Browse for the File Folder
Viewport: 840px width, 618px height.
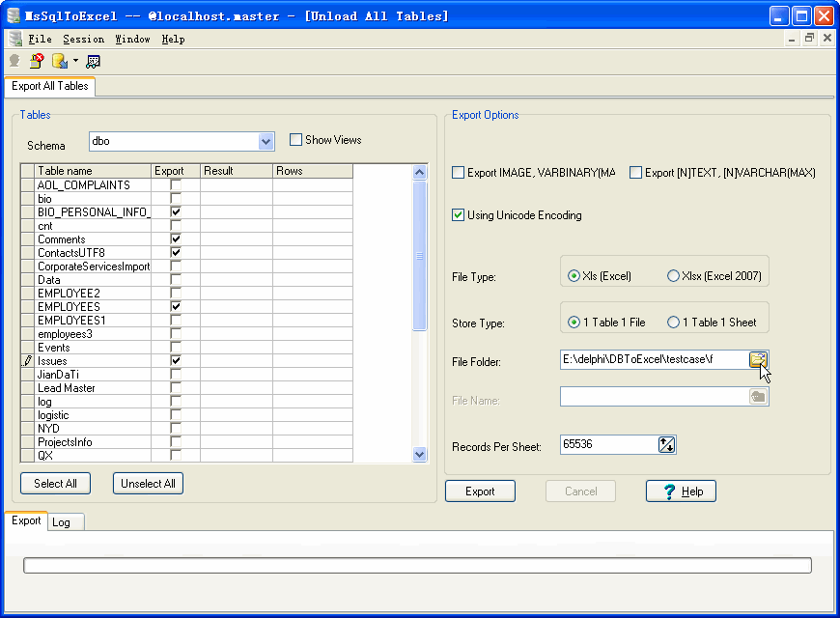(758, 359)
